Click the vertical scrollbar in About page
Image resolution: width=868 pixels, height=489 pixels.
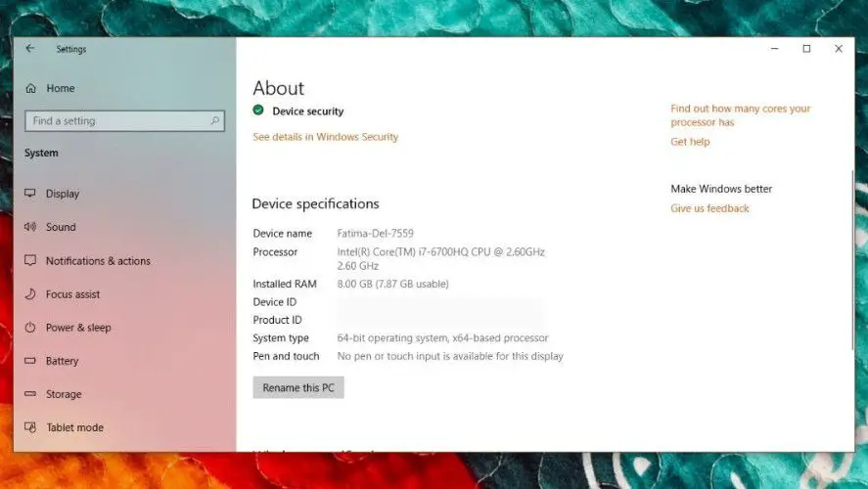(851, 260)
